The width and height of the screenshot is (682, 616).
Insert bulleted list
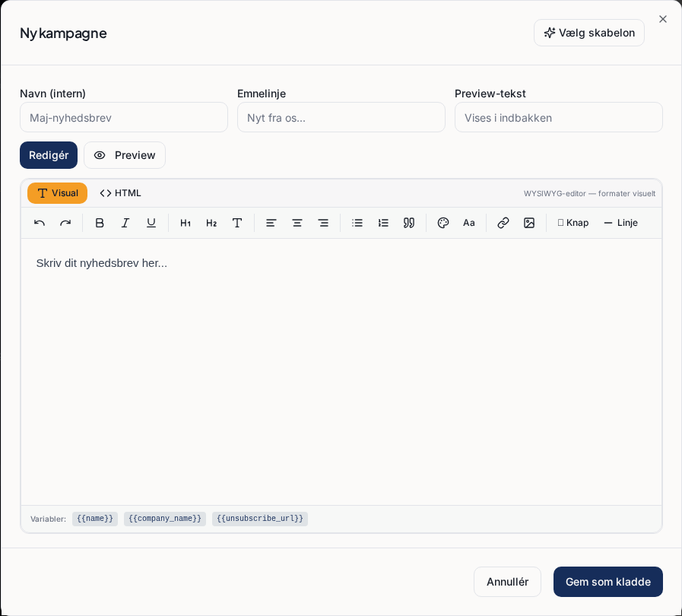357,223
